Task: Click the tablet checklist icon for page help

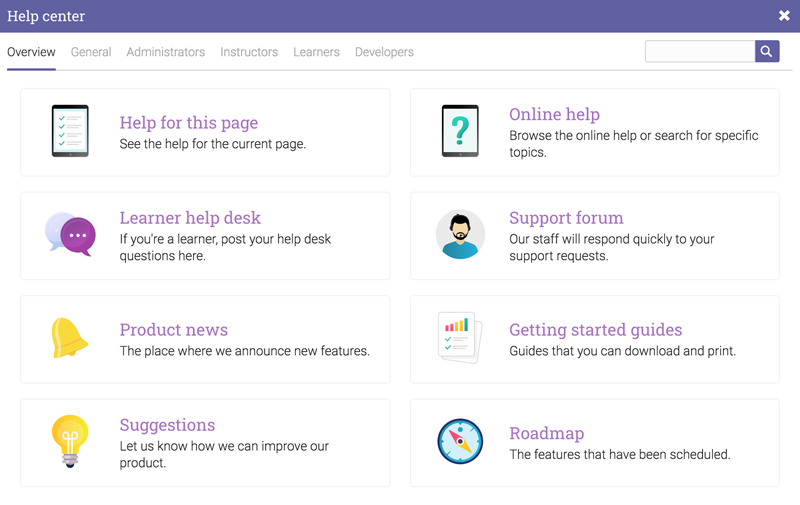Action: coord(70,131)
